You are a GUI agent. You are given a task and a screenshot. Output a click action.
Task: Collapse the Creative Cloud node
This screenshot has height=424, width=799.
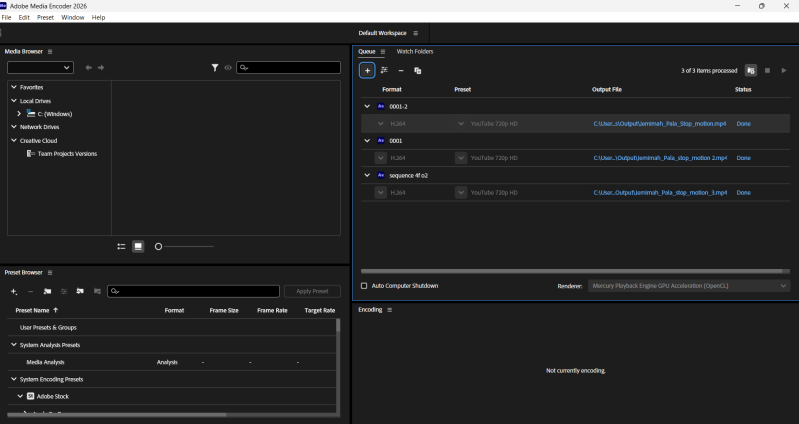tap(14, 141)
